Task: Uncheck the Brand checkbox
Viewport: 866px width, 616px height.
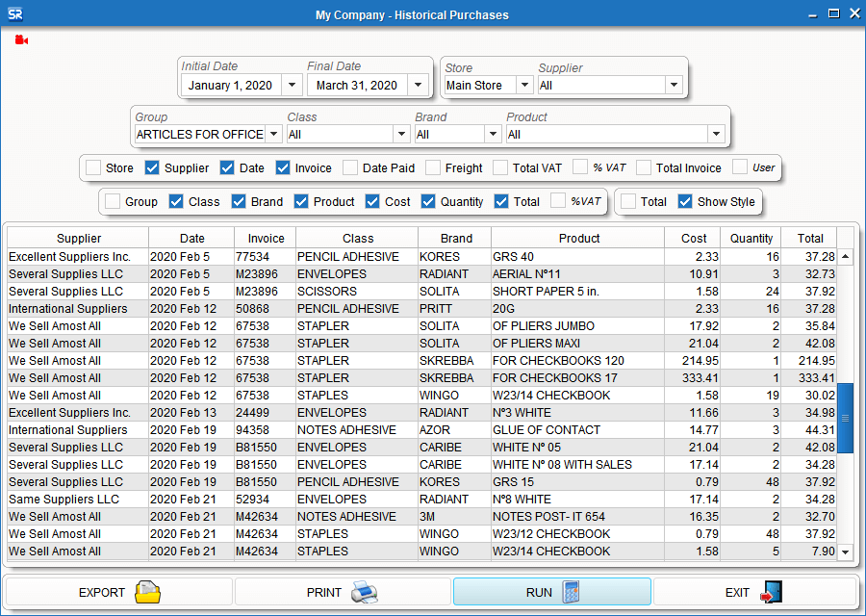Action: coord(239,201)
